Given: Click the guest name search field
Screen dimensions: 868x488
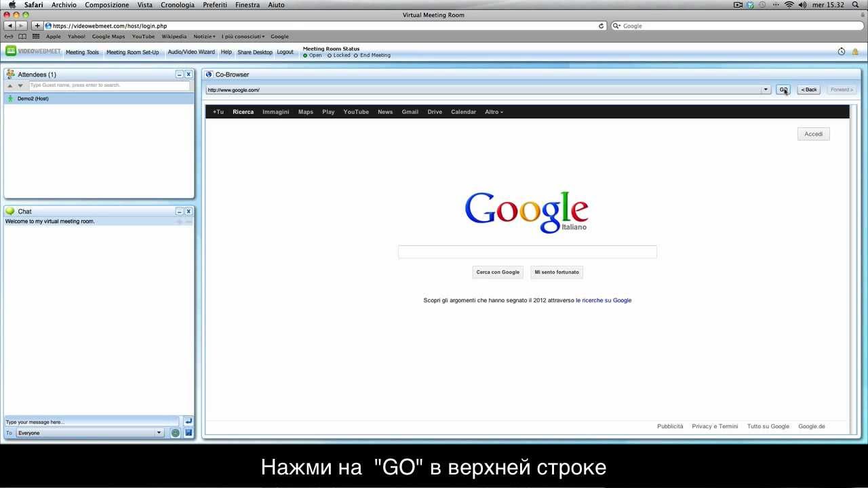Looking at the screenshot, I should pyautogui.click(x=109, y=85).
